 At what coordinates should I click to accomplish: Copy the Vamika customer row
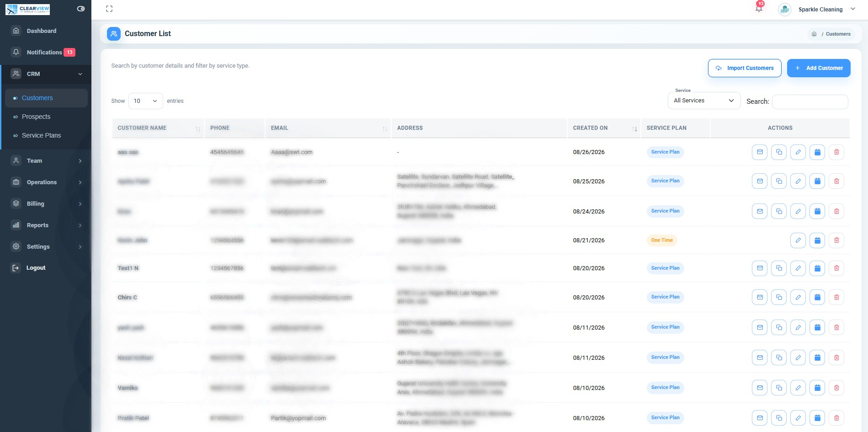point(779,388)
